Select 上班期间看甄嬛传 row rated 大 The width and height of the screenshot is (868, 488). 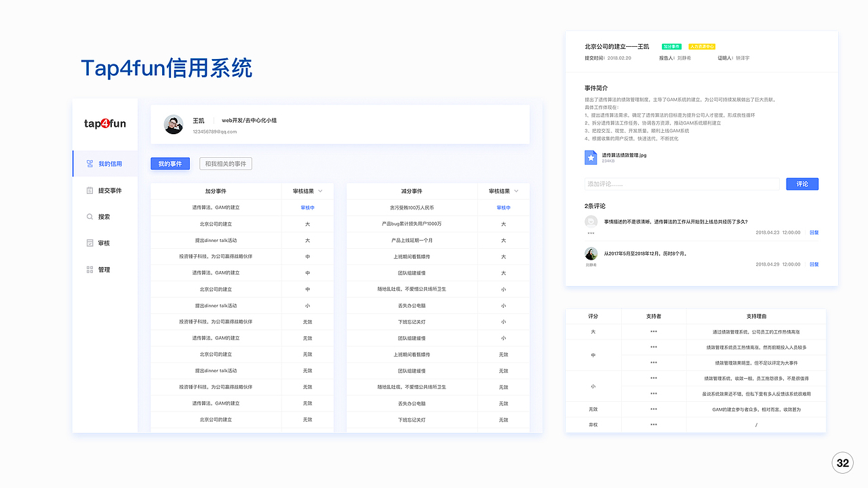(437, 257)
